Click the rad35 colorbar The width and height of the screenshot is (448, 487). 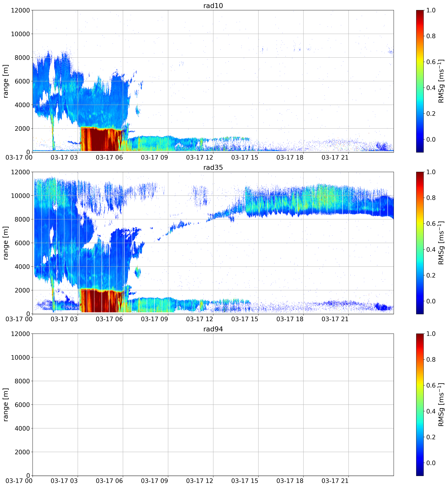point(420,243)
